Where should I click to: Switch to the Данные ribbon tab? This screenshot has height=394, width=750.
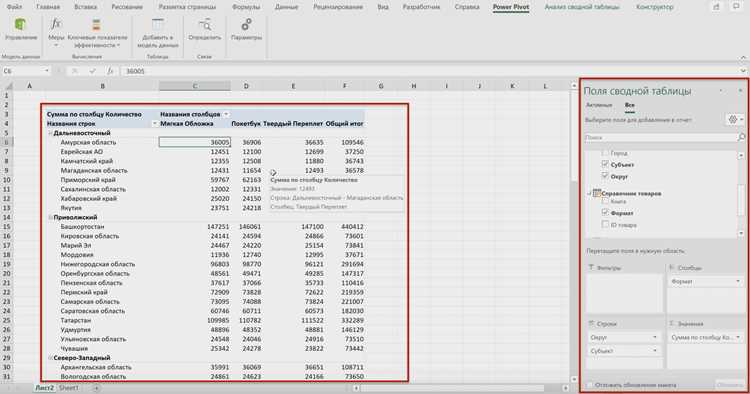coord(287,7)
